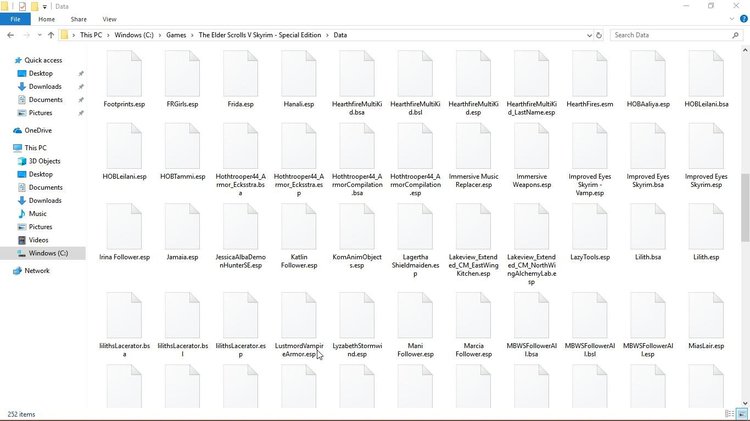750x421 pixels.
Task: Select the HOBLeilani.bsa file icon
Action: click(x=706, y=74)
